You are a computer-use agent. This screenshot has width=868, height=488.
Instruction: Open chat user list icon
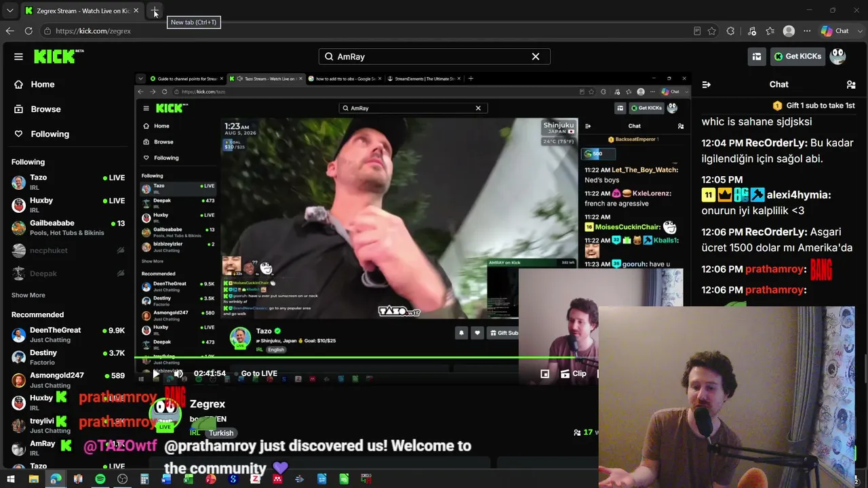[851, 85]
